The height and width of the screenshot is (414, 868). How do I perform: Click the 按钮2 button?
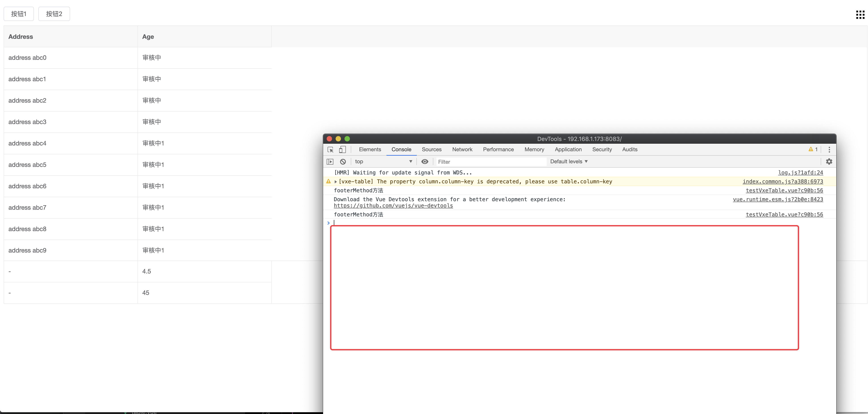54,14
